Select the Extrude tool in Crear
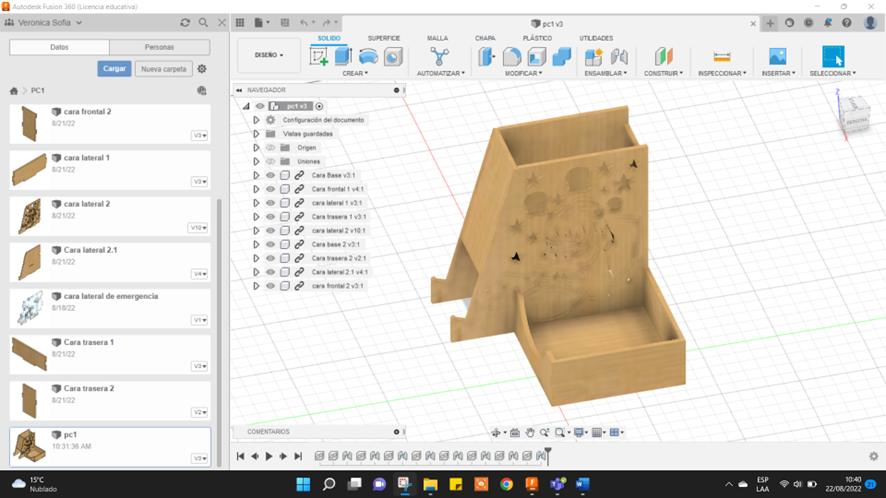 point(344,57)
